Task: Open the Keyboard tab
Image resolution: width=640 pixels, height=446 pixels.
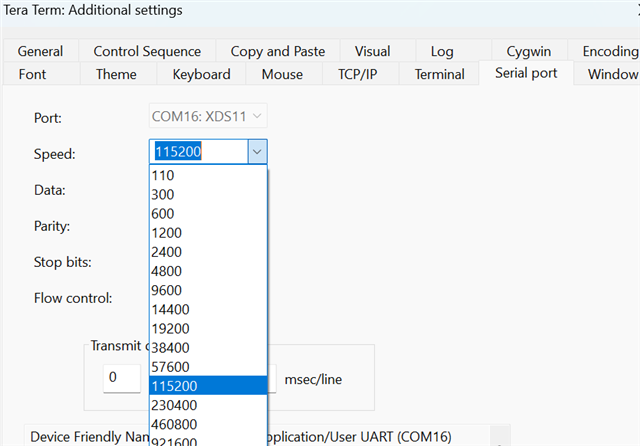Action: coord(201,74)
